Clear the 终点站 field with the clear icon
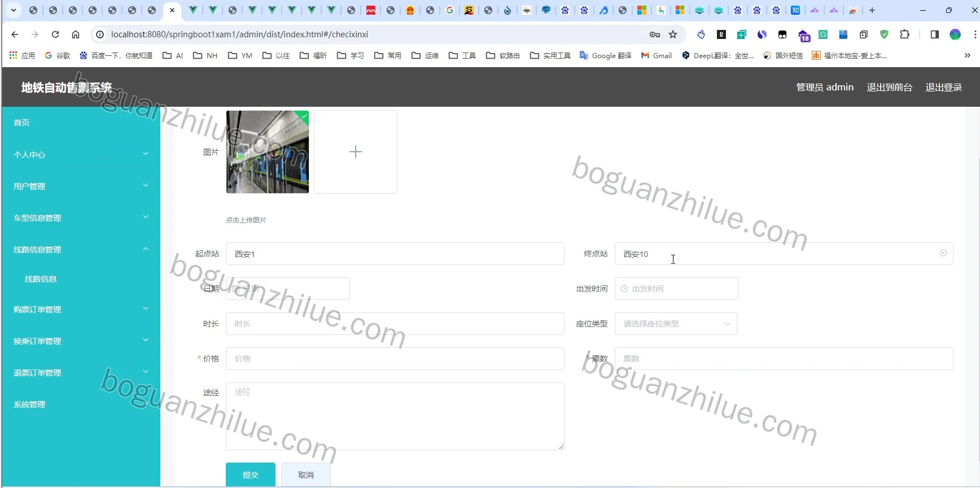The height and width of the screenshot is (488, 980). coord(943,253)
